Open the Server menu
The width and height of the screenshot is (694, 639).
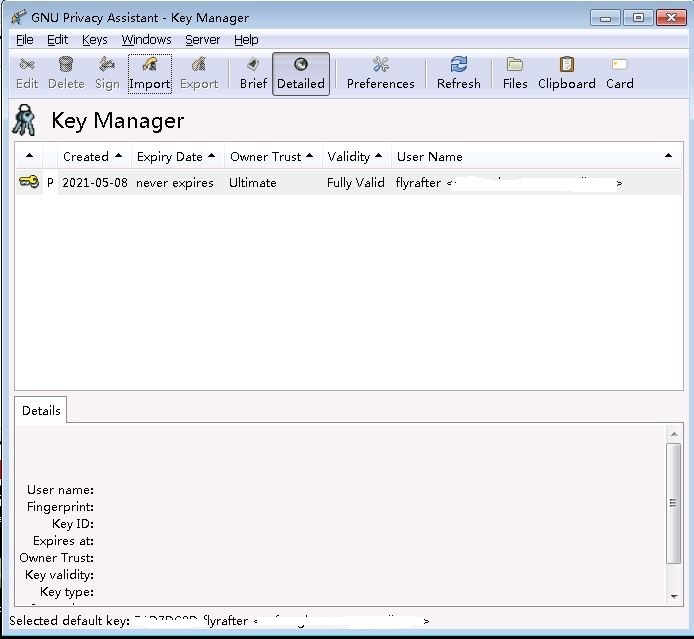pos(202,40)
